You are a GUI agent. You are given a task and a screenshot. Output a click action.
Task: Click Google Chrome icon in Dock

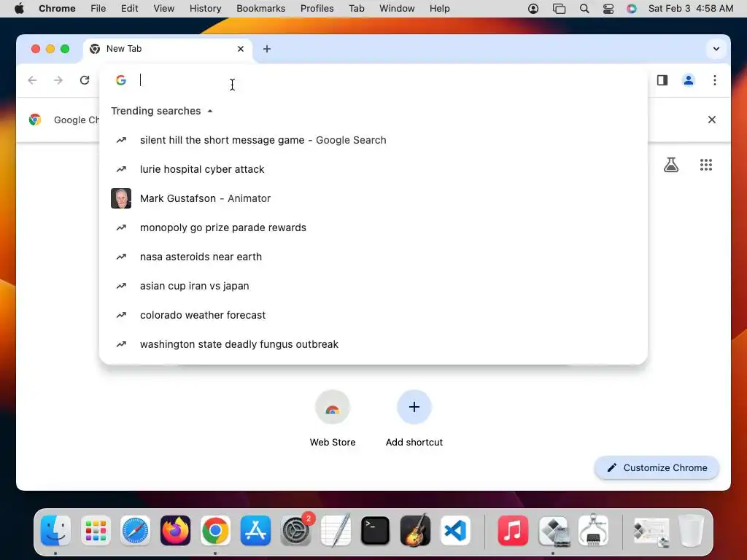[x=215, y=530]
